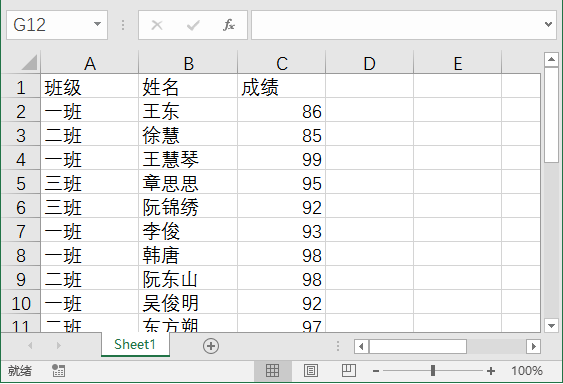Image resolution: width=563 pixels, height=384 pixels.
Task: Click the sheet tab bar resize dots
Action: [338, 346]
